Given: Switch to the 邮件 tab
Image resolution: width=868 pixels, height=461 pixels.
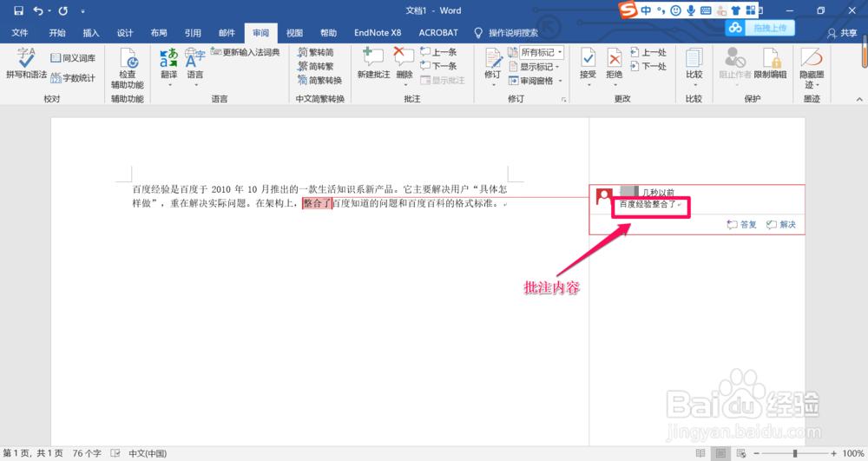Looking at the screenshot, I should tap(227, 33).
